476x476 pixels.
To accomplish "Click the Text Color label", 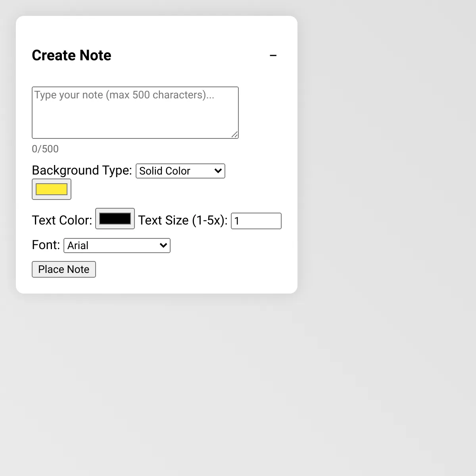I will [62, 220].
